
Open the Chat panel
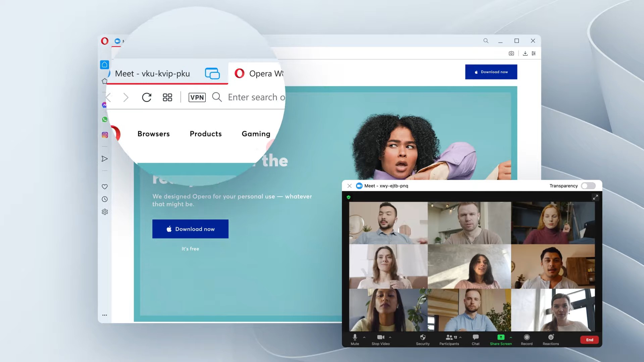(x=476, y=340)
